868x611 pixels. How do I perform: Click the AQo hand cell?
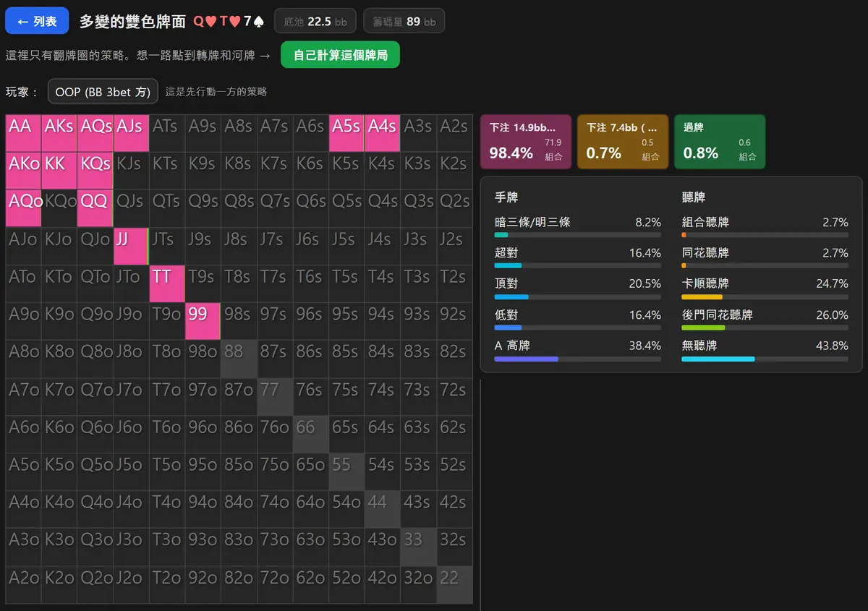(23, 208)
